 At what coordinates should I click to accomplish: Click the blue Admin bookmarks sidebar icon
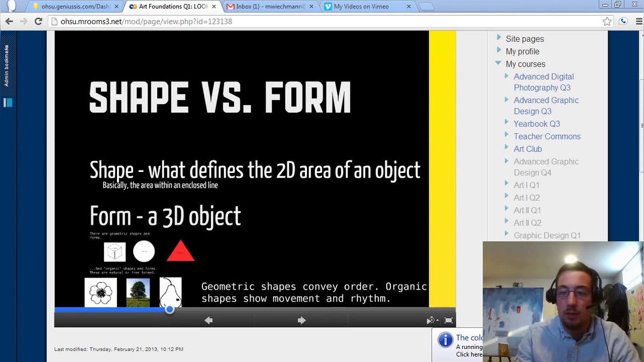(8, 102)
